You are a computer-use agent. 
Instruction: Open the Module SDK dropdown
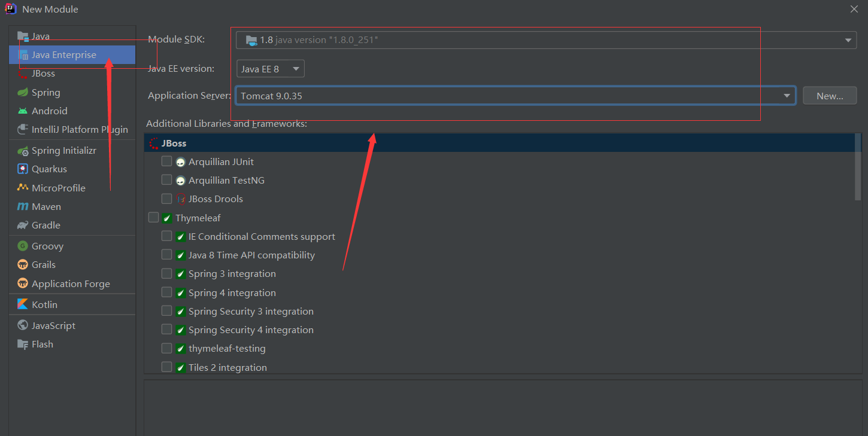coord(547,40)
